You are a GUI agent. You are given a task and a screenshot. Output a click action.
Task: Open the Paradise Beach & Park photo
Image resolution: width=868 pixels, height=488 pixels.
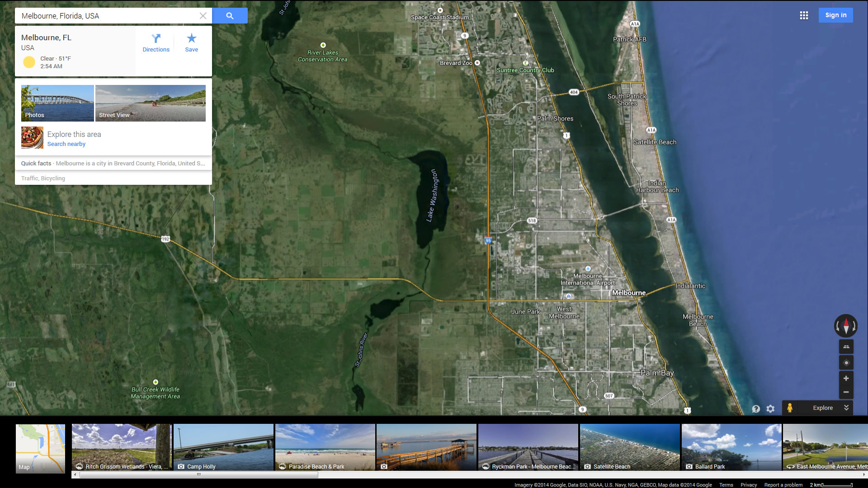click(325, 447)
